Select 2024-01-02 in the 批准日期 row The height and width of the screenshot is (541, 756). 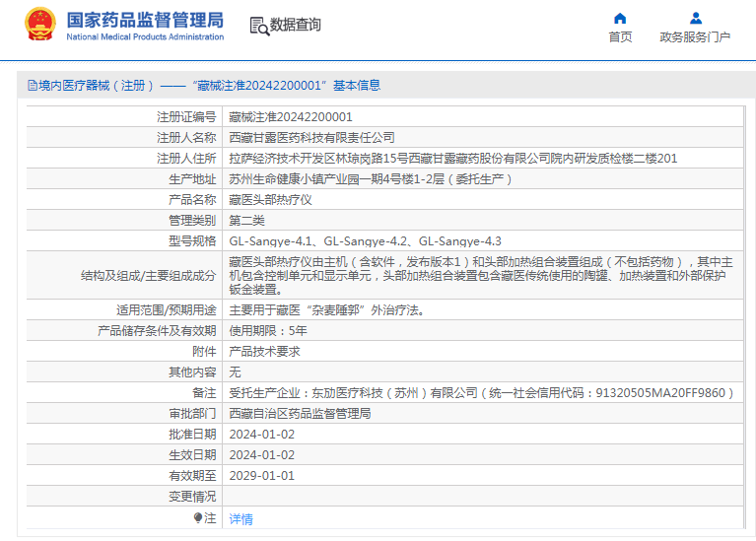pos(262,435)
